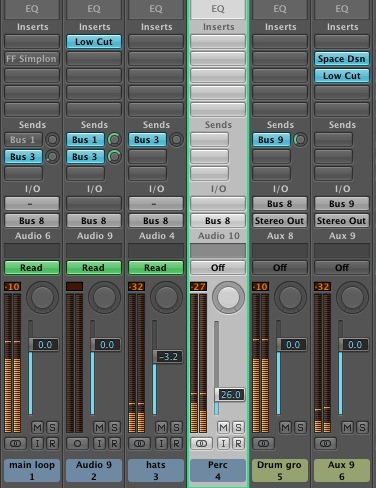Open automation mode menu on main loop

point(32,268)
